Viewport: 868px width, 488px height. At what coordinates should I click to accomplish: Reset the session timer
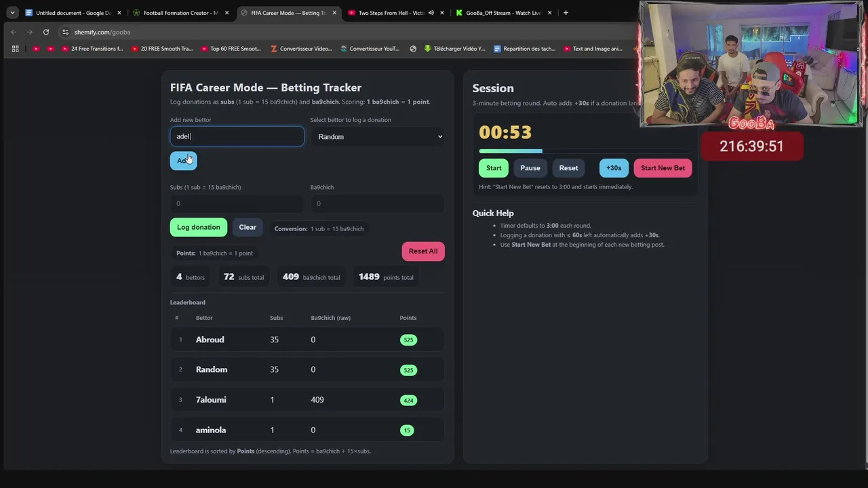(x=568, y=168)
